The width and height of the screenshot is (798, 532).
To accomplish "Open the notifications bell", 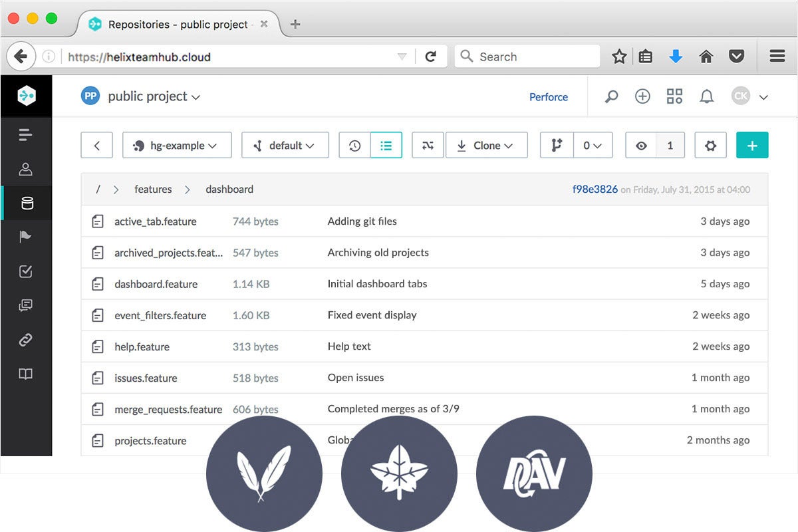I will pos(706,96).
